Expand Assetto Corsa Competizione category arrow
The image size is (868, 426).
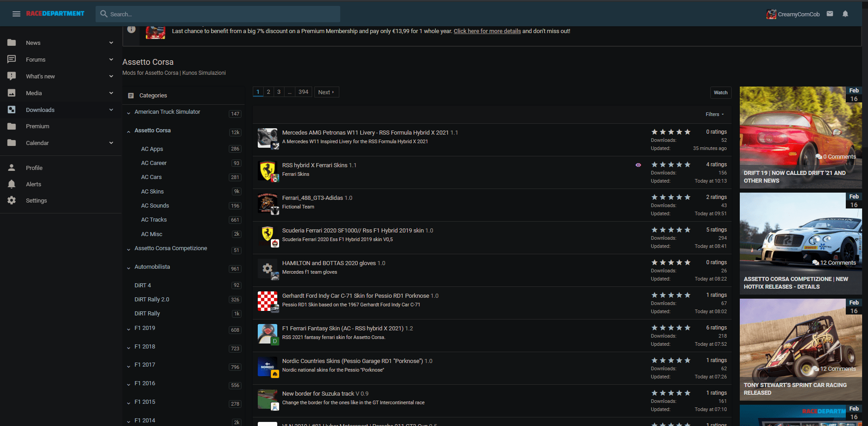click(x=129, y=249)
